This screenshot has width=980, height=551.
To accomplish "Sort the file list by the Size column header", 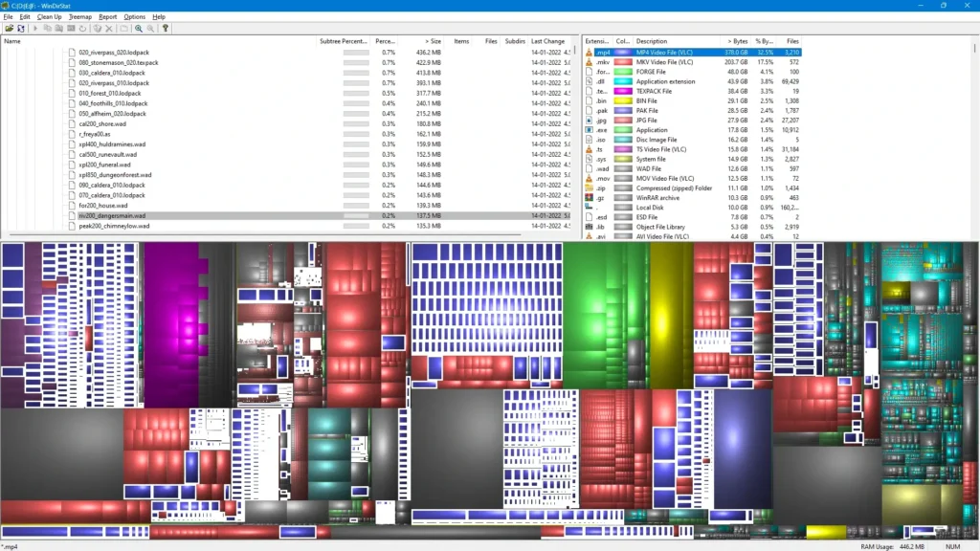I will coord(431,41).
